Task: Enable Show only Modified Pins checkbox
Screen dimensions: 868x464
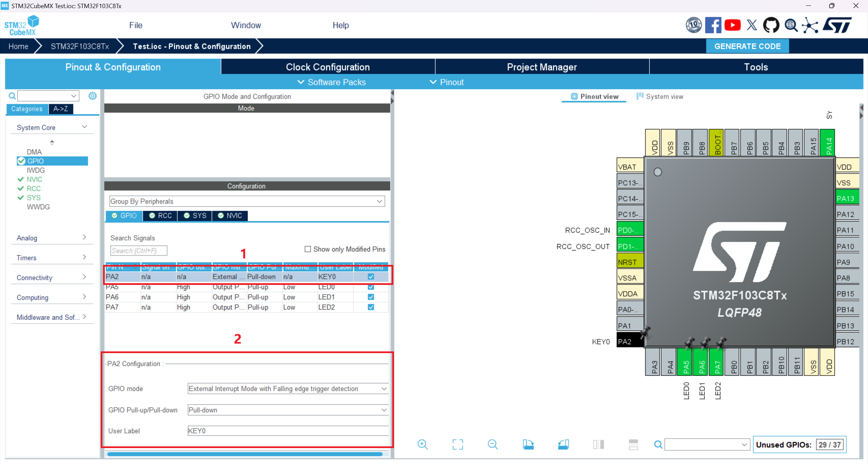Action: pyautogui.click(x=308, y=249)
